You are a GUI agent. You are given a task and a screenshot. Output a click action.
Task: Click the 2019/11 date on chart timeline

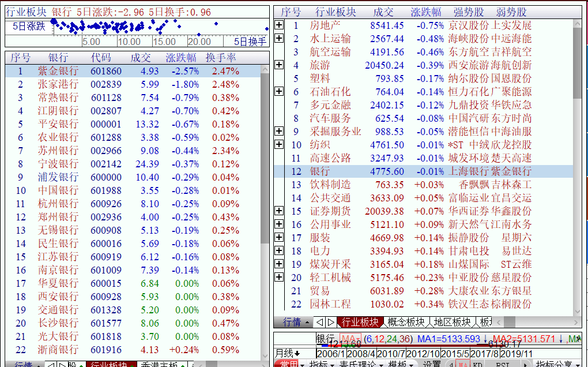(517, 354)
